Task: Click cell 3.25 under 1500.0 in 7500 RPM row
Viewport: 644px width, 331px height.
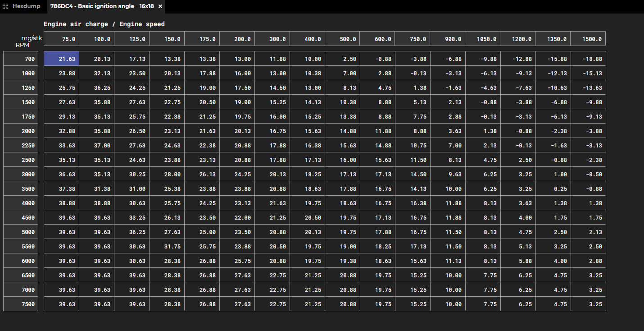Action: (588, 304)
